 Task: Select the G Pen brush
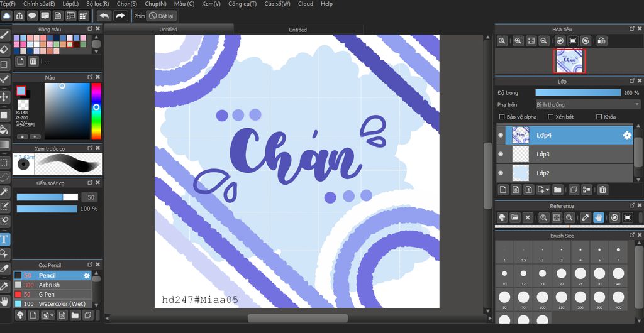tap(53, 295)
